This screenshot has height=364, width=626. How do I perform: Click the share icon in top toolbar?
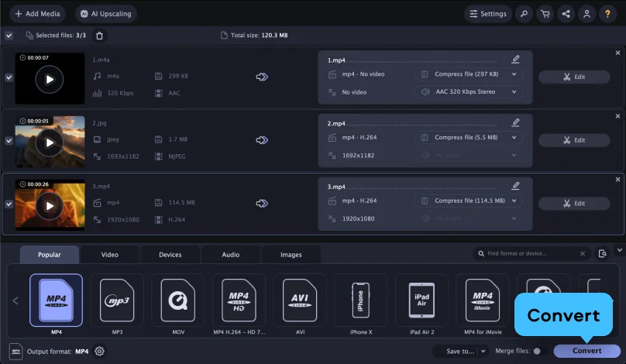coord(566,14)
